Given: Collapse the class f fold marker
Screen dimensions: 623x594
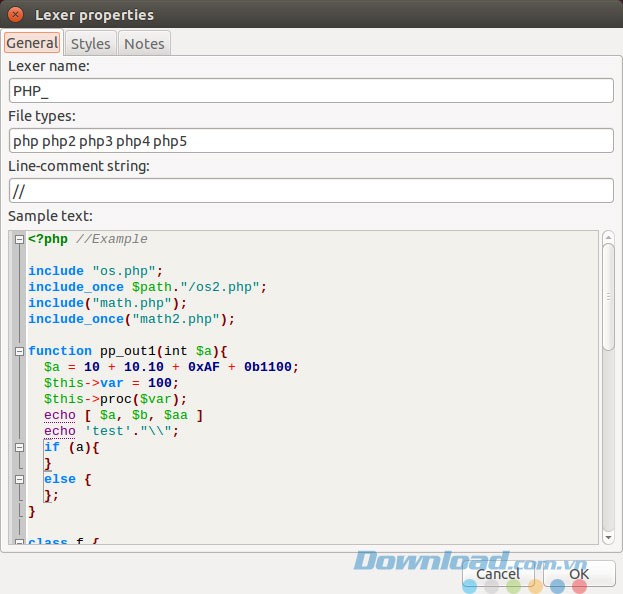Looking at the screenshot, I should pyautogui.click(x=19, y=542).
